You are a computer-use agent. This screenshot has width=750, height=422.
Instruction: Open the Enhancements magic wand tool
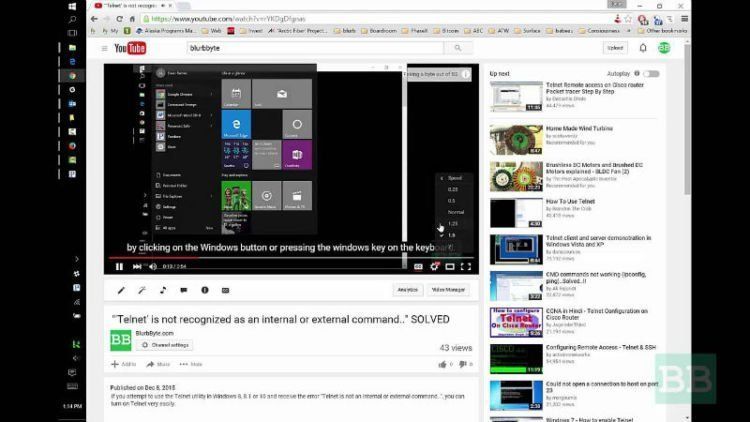pos(142,290)
